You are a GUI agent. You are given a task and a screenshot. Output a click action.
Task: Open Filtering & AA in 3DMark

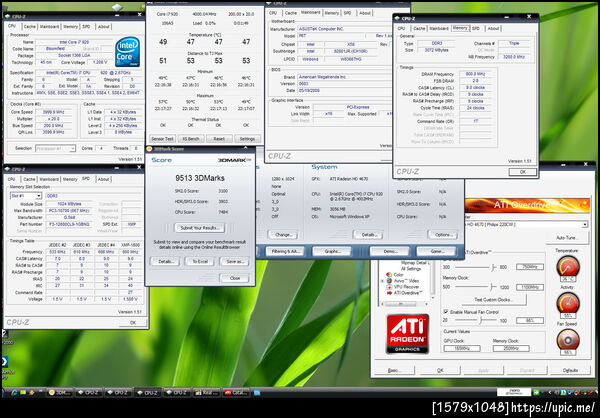(285, 251)
